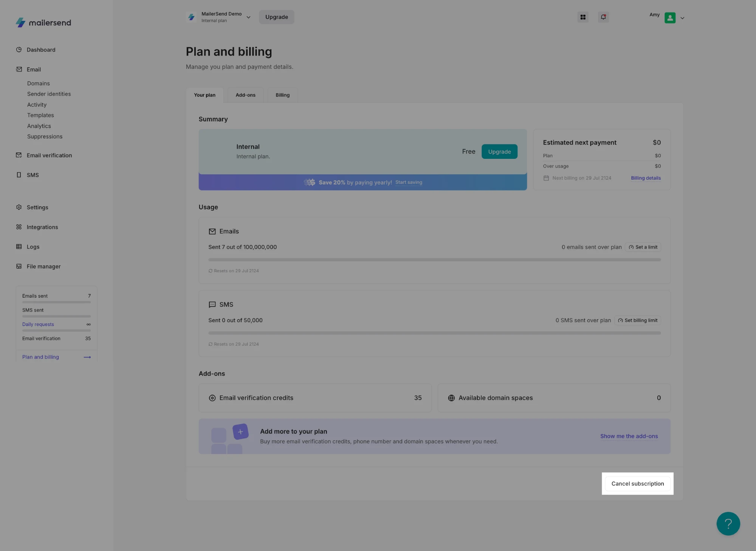This screenshot has height=551, width=756.
Task: Click the Dashboard icon in sidebar
Action: [x=19, y=50]
